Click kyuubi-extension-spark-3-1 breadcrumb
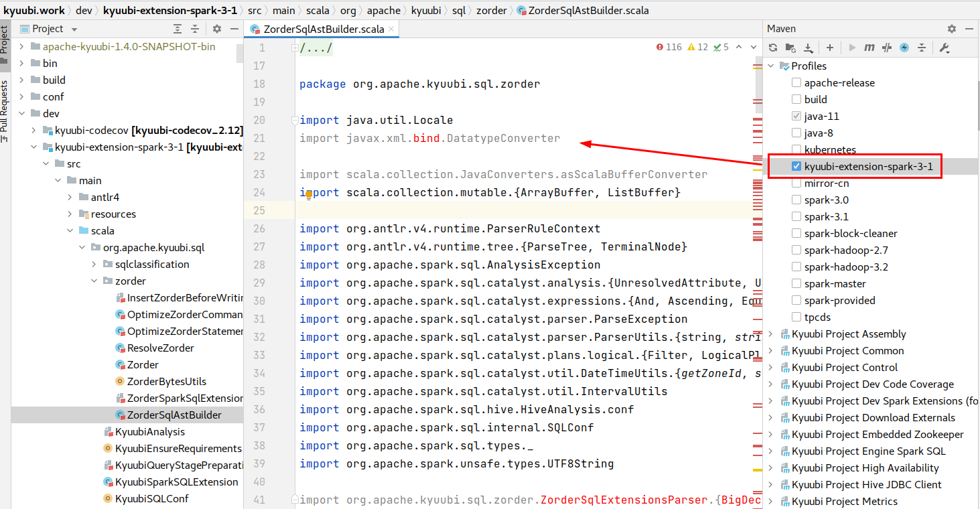980x509 pixels. click(x=170, y=10)
